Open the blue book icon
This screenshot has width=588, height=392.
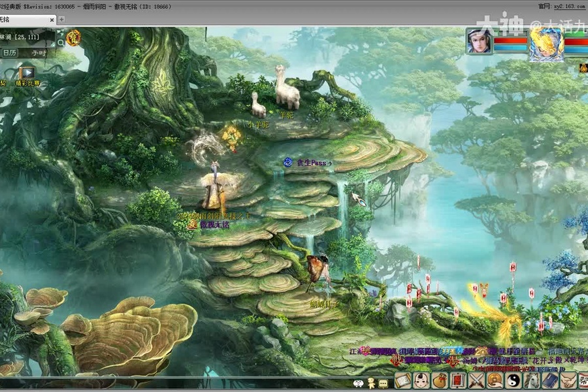pos(550,381)
